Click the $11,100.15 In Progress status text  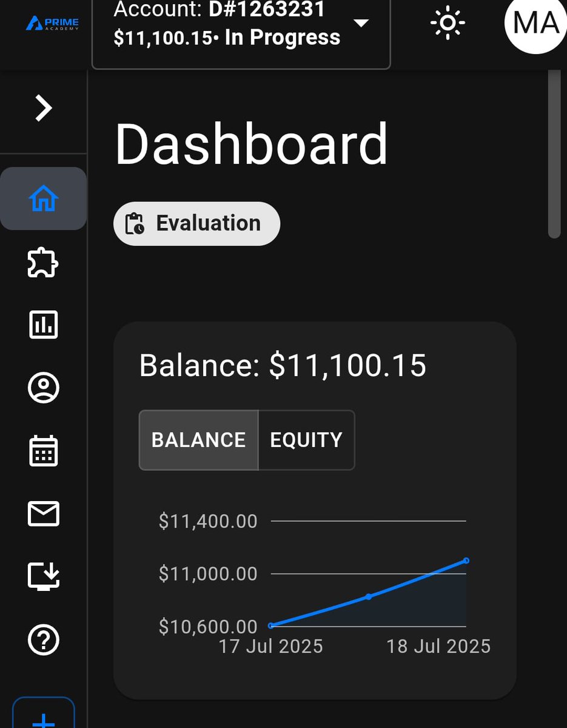pyautogui.click(x=227, y=38)
